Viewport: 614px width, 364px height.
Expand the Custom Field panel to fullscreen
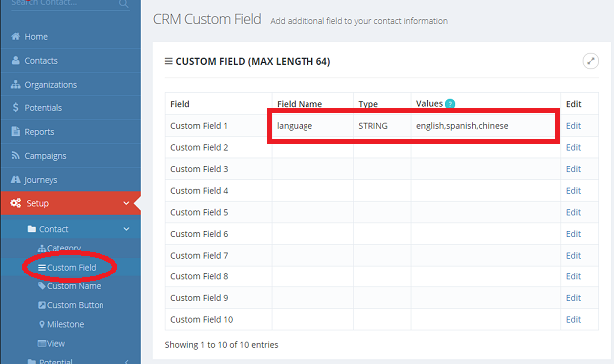(591, 61)
